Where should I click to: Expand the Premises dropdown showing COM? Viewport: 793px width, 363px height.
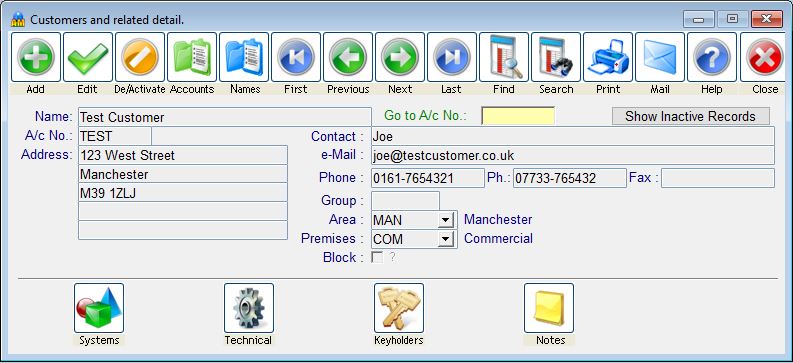tap(445, 239)
